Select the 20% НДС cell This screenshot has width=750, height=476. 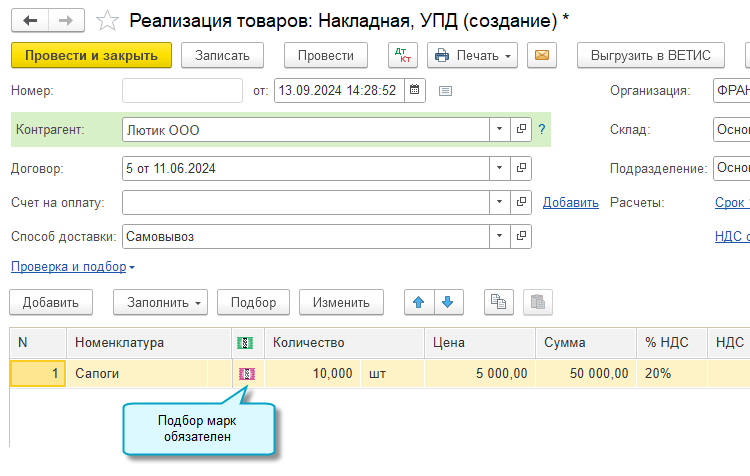point(672,374)
